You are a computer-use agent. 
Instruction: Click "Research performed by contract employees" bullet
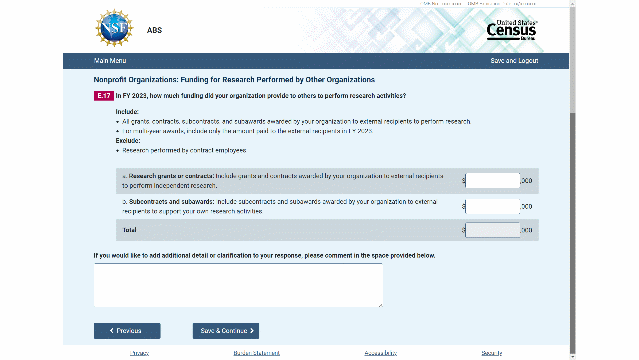pyautogui.click(x=184, y=150)
